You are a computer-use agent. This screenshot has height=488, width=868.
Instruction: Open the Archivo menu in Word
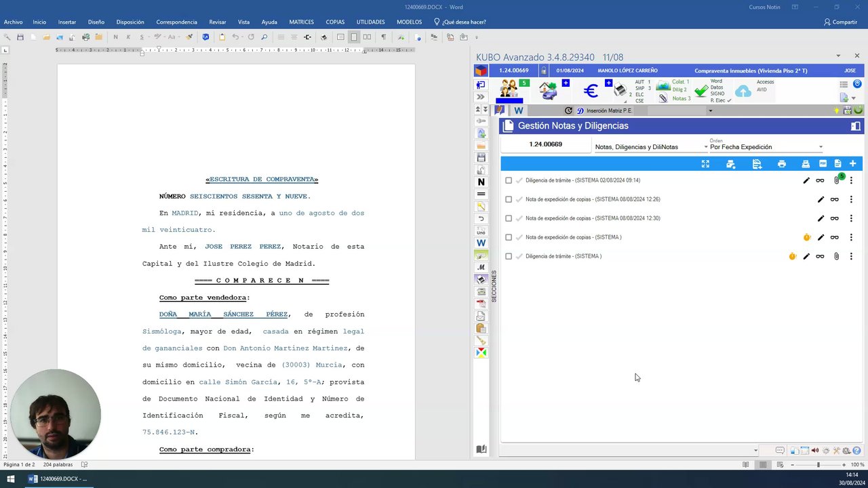(13, 22)
